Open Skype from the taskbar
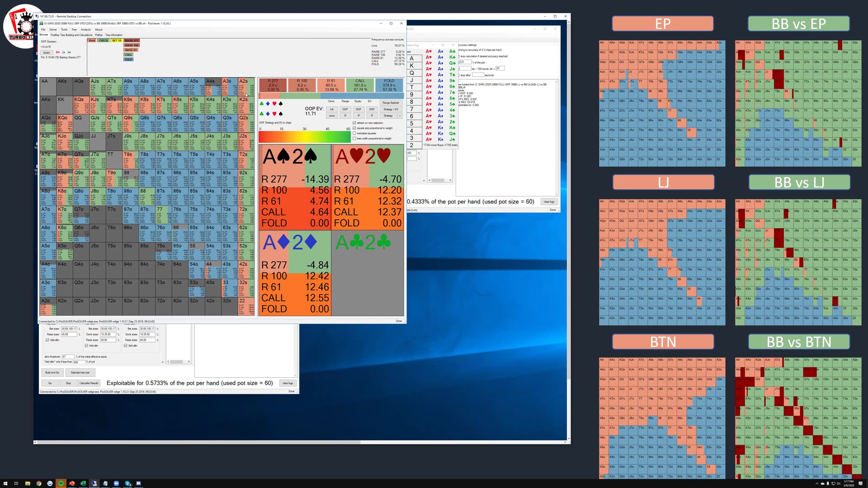Viewport: 868px width, 488px height. point(127,483)
